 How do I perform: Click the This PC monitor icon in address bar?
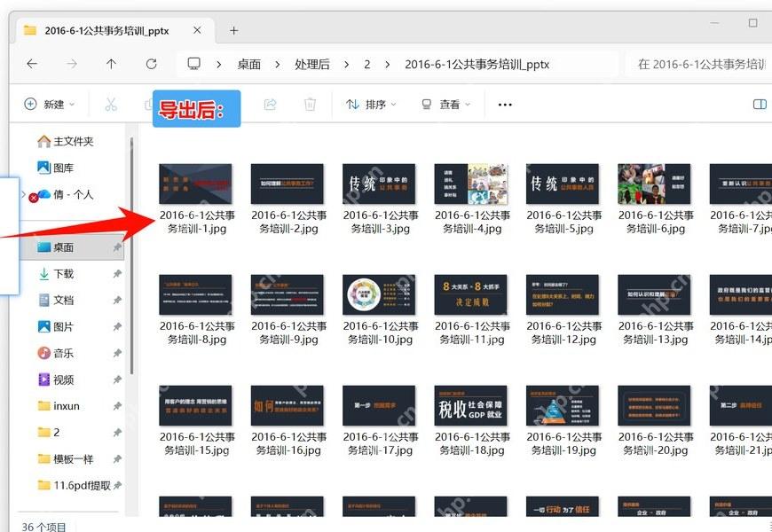click(194, 64)
